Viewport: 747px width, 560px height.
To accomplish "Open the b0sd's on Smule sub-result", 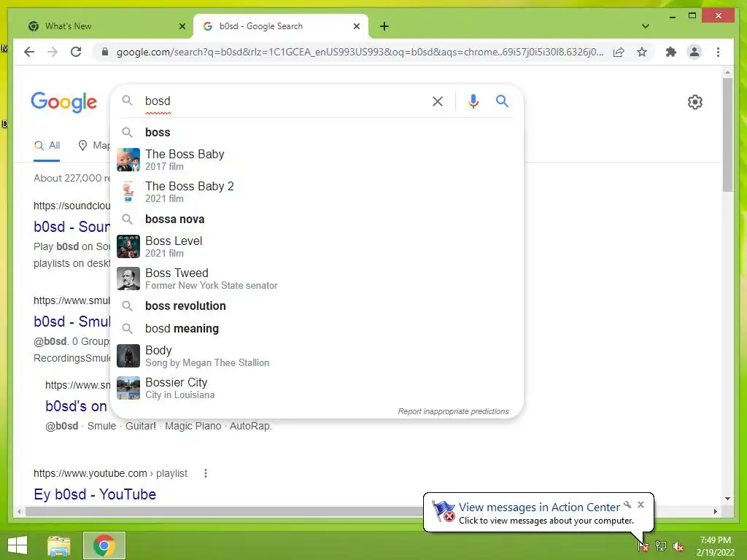I will coord(76,406).
